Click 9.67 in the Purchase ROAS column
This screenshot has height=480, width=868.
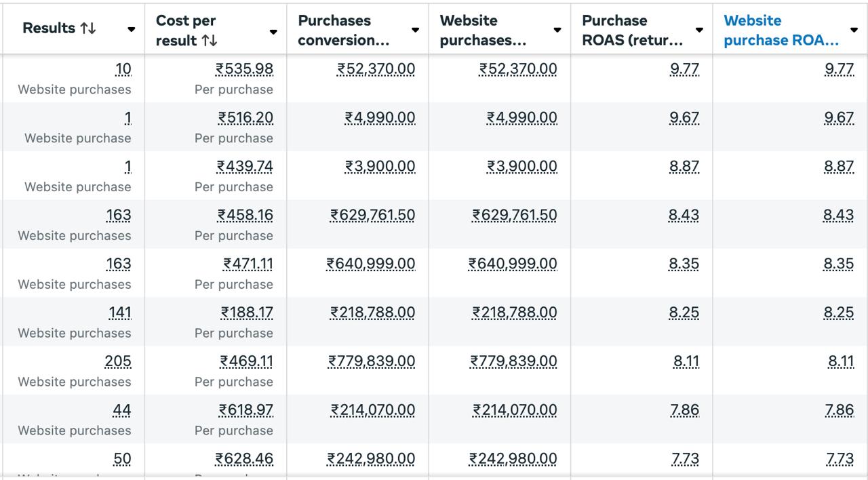click(x=684, y=118)
